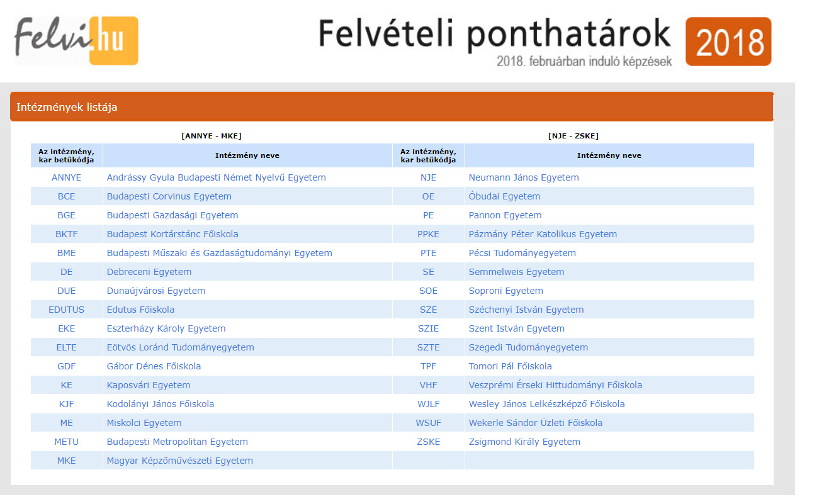This screenshot has height=504, width=824.
Task: Click the BGE institution code
Action: click(67, 215)
